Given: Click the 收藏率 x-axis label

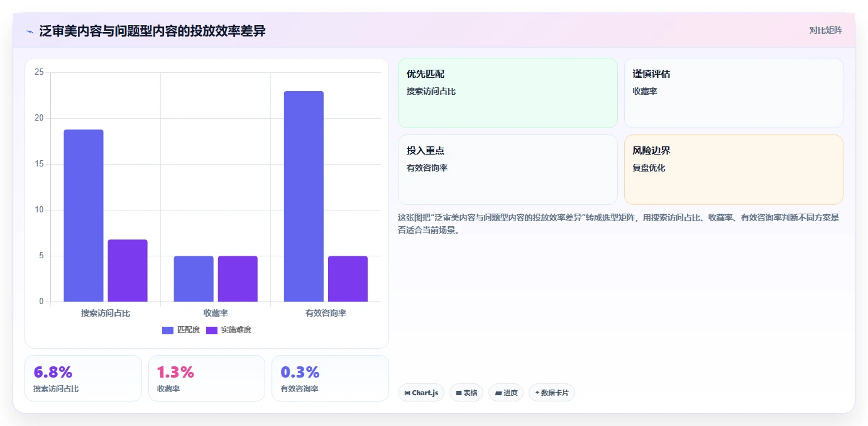Looking at the screenshot, I should click(216, 313).
